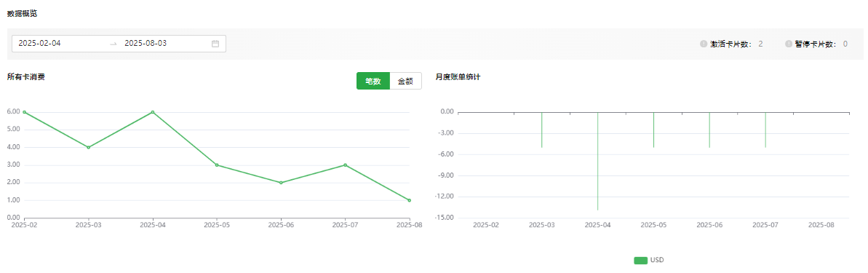
Task: Open the calendar icon in date range picker
Action: tap(215, 44)
